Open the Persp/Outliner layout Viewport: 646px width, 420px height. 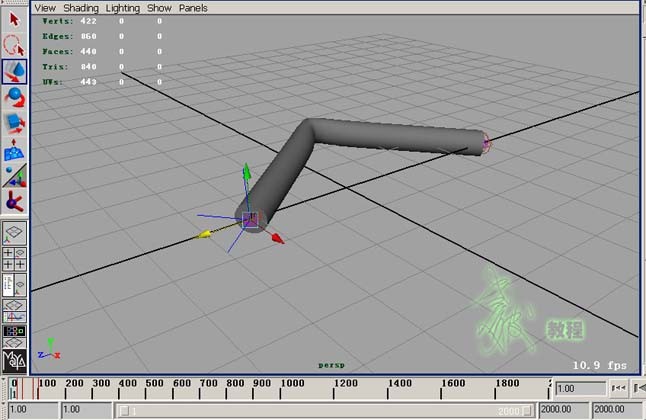[15, 285]
